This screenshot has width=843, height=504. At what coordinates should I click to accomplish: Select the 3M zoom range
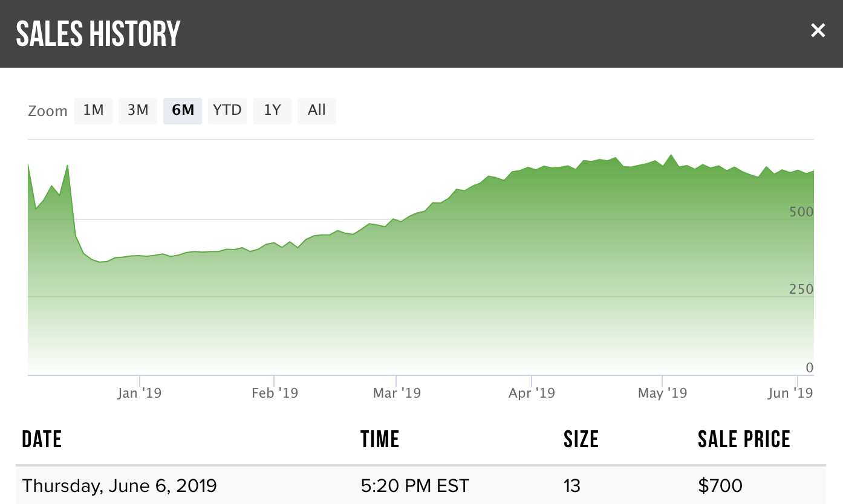tap(138, 111)
